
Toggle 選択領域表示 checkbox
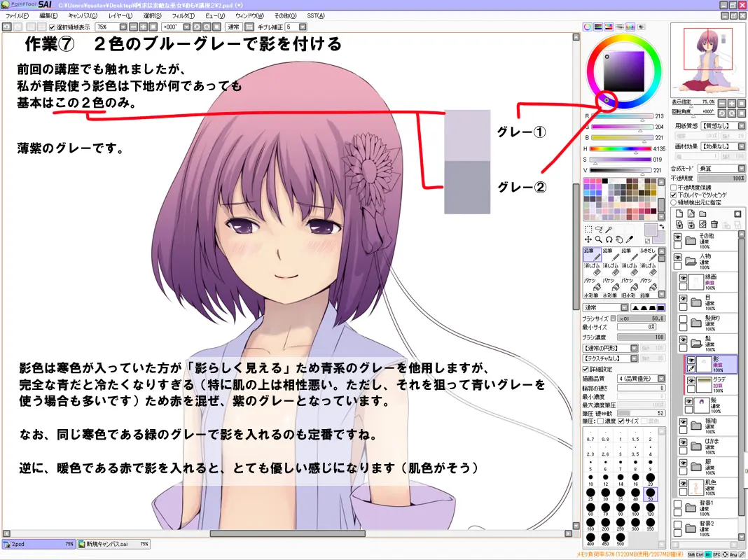53,27
